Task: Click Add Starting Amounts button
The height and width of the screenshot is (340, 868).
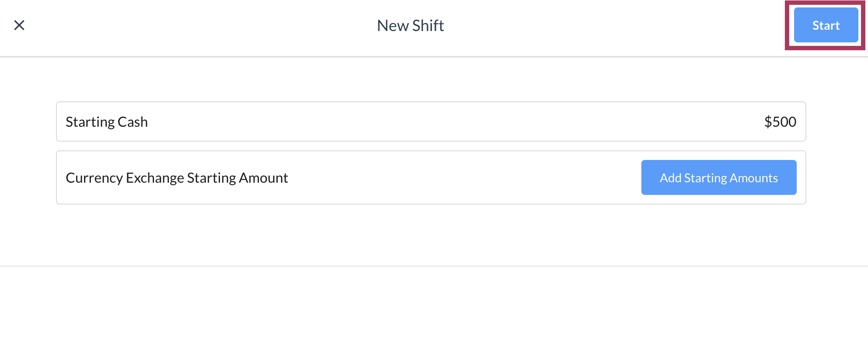Action: [x=718, y=177]
